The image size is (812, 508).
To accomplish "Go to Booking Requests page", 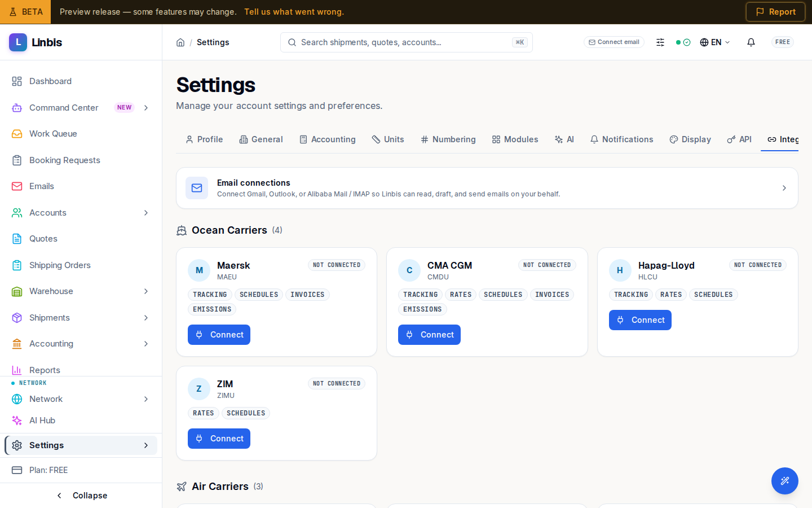I will pos(81,160).
